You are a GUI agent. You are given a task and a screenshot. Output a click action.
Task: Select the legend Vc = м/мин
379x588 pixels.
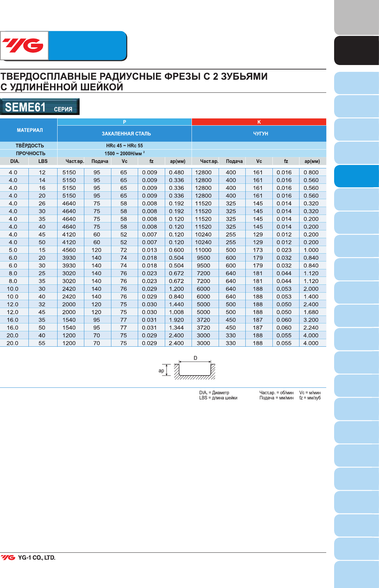click(x=310, y=393)
